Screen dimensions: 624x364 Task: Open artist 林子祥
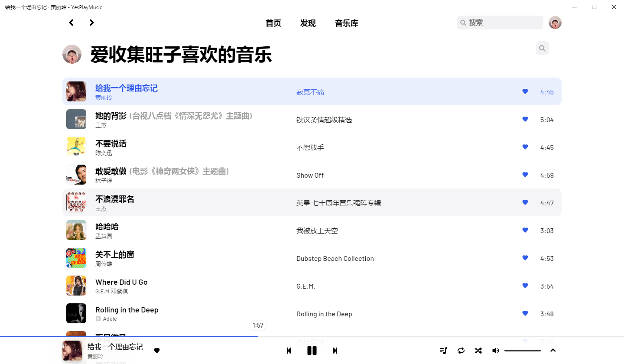point(104,181)
